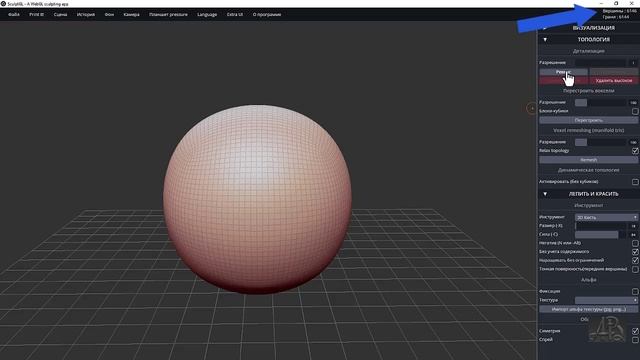Viewport: 640px width, 360px height.
Task: Adjust the Сила (-C) slider
Action: tap(600, 234)
